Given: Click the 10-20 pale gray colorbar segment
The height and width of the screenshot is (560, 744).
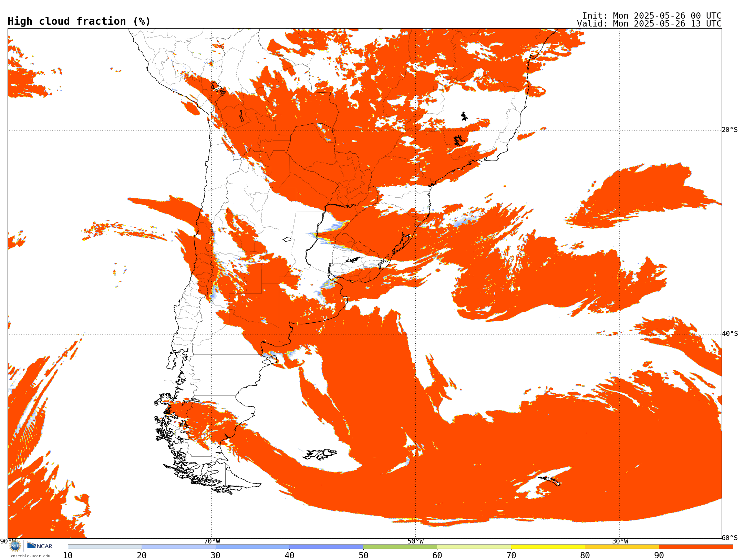Looking at the screenshot, I should [x=105, y=547].
